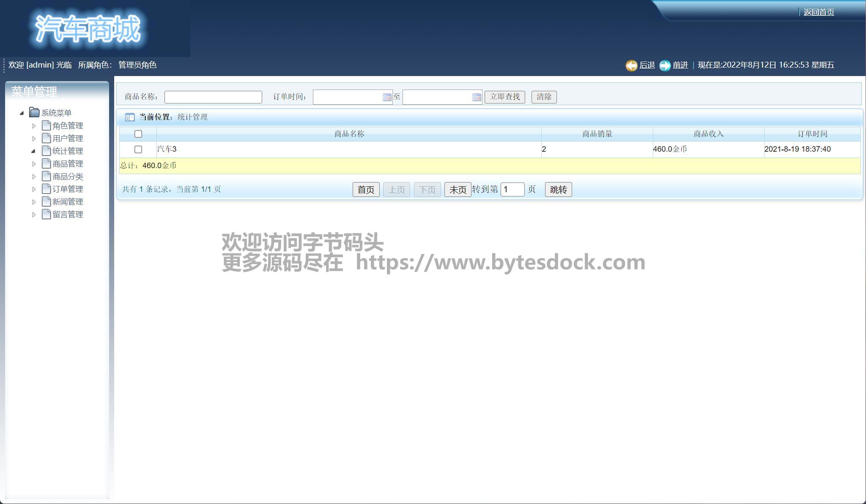Open start date calendar picker icon

click(386, 97)
